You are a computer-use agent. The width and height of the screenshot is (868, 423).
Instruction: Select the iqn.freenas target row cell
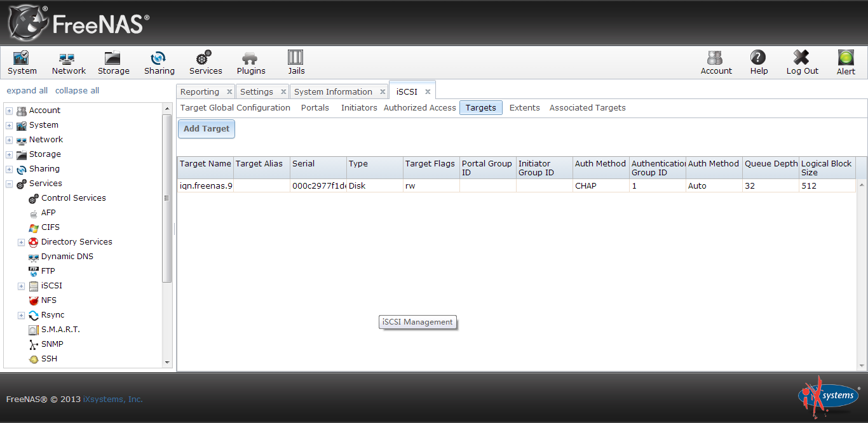(205, 186)
